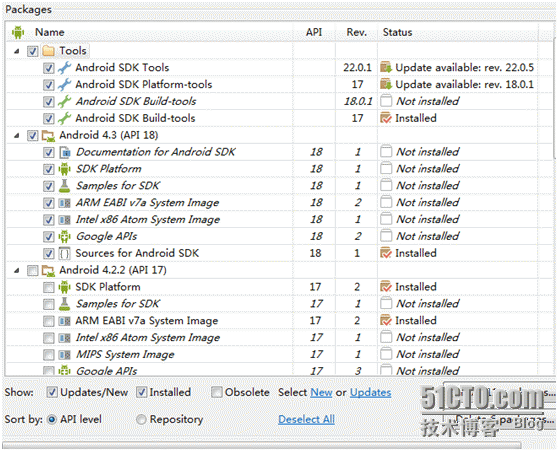Click the API 18 Google APIs icon
The image size is (558, 451).
(64, 236)
